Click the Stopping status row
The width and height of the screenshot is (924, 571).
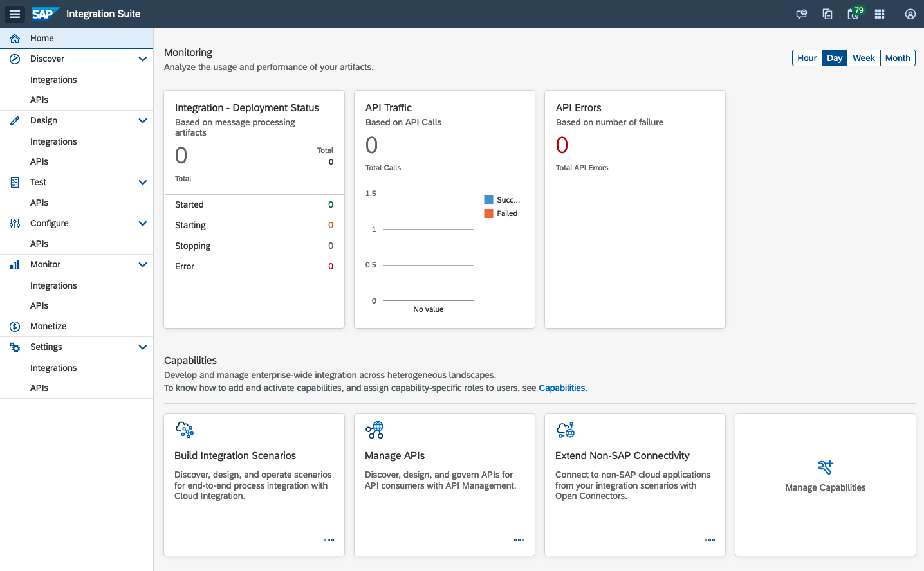tap(254, 246)
